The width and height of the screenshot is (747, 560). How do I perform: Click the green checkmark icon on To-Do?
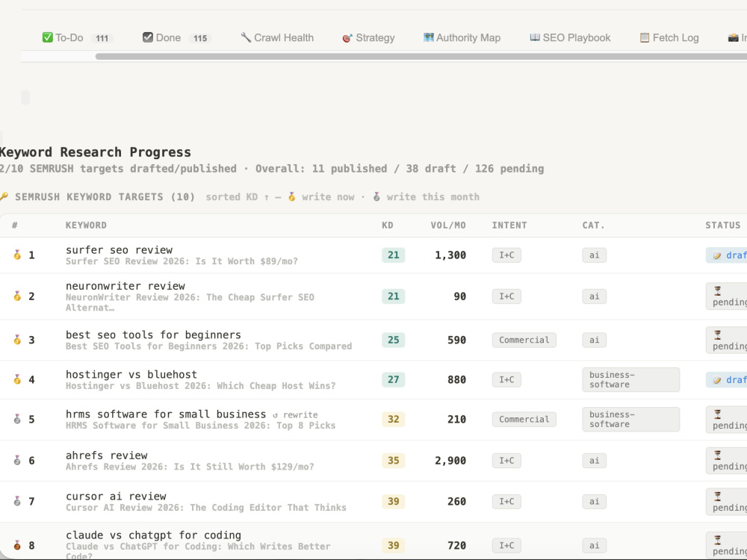(x=47, y=37)
